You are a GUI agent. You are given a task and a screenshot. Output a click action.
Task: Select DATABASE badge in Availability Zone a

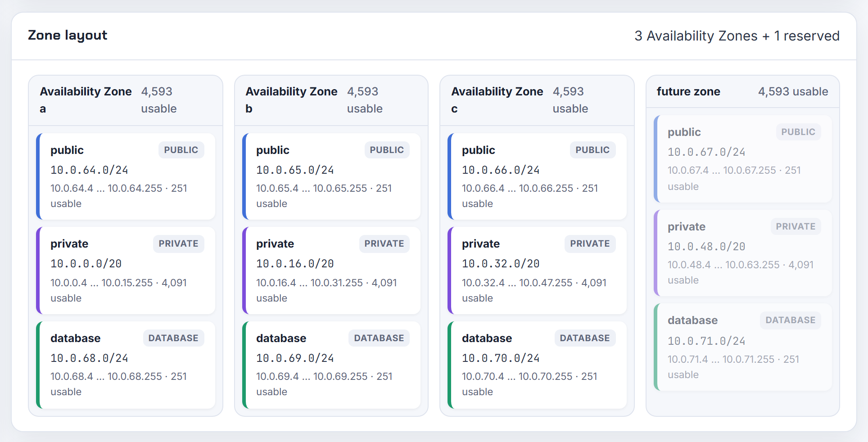pos(173,338)
